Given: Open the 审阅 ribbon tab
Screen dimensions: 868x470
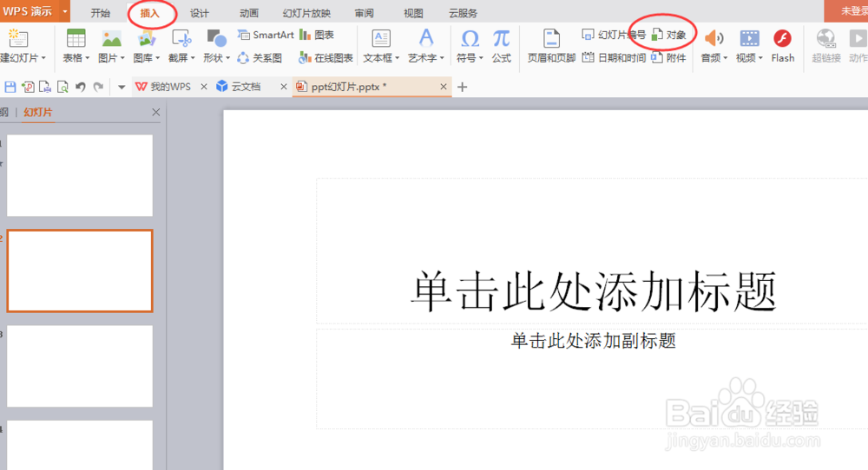Looking at the screenshot, I should pyautogui.click(x=365, y=13).
